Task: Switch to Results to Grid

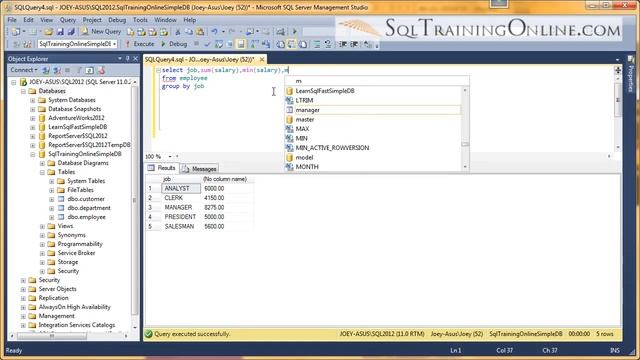Action: [x=291, y=44]
